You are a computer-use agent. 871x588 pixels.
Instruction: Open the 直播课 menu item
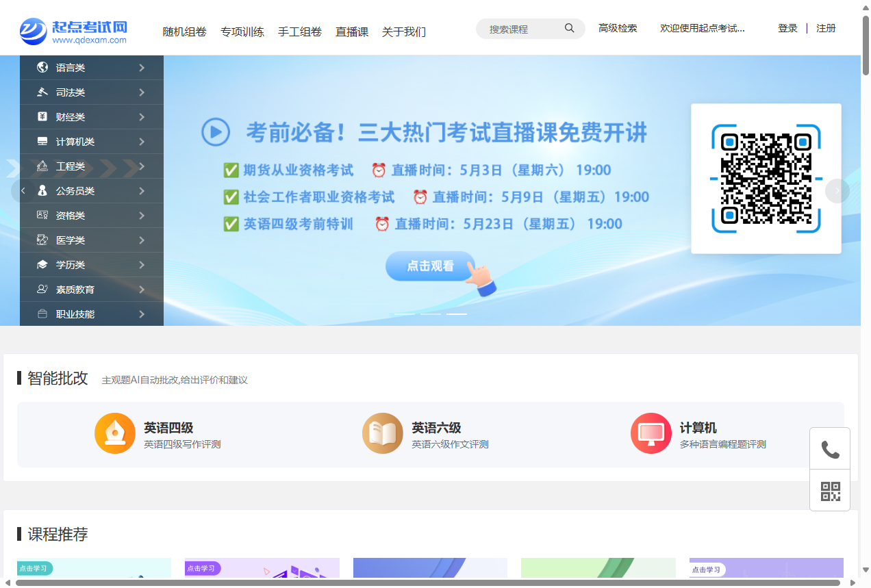pos(352,31)
